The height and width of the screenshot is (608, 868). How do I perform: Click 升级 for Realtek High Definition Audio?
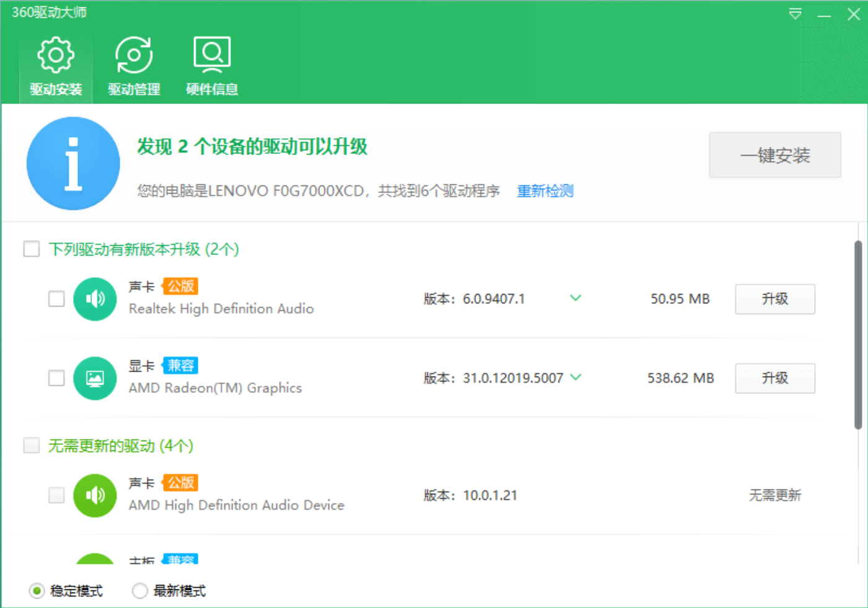pyautogui.click(x=775, y=299)
